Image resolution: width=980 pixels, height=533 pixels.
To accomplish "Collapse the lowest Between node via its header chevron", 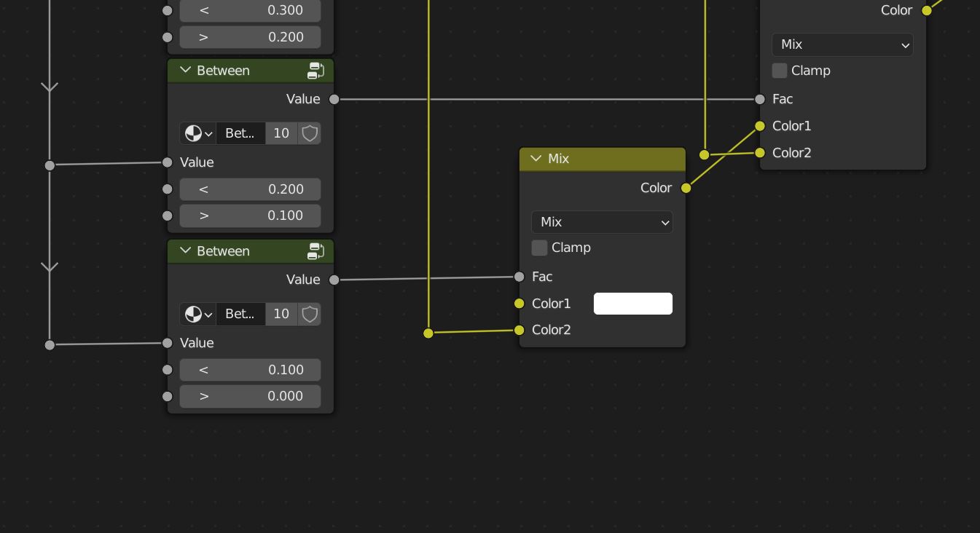I will [185, 251].
